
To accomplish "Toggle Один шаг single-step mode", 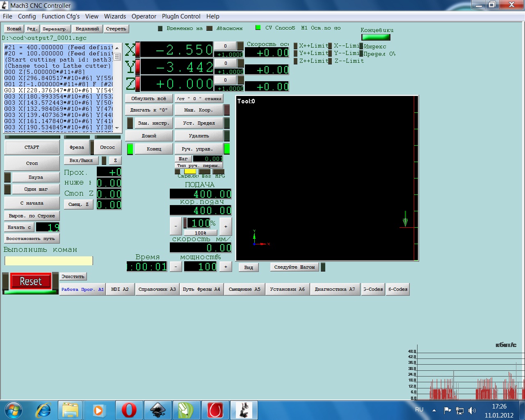I will coord(36,189).
